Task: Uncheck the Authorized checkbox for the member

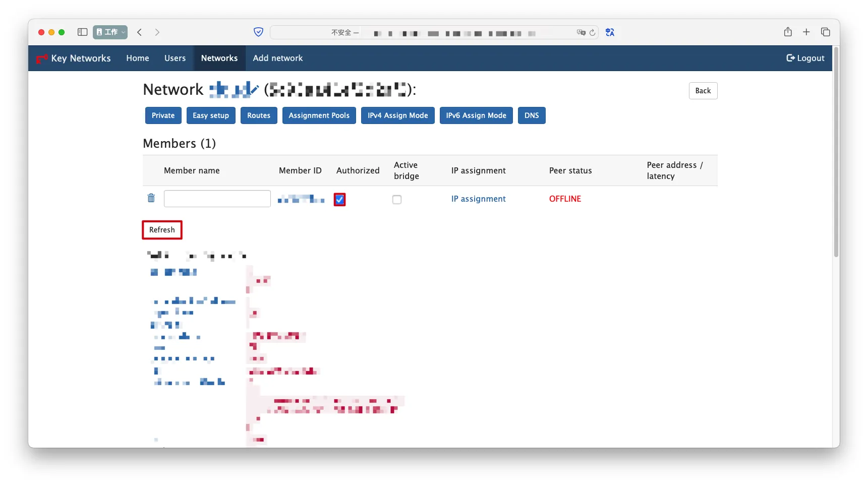Action: 339,200
